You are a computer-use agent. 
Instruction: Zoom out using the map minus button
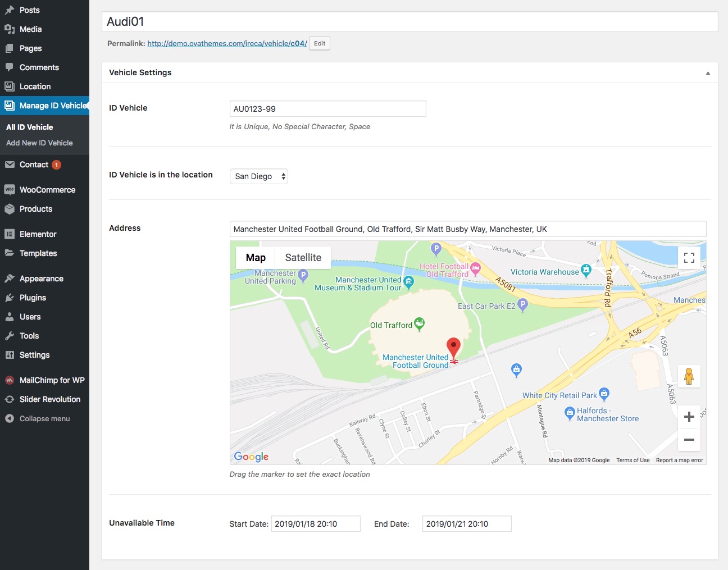pyautogui.click(x=689, y=440)
